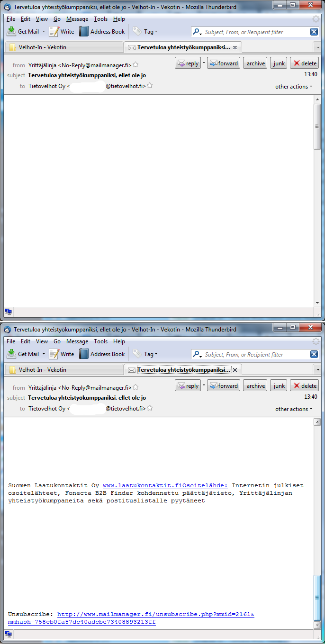Toggle online status icon in top window status bar
This screenshot has width=325, height=644.
[9, 312]
